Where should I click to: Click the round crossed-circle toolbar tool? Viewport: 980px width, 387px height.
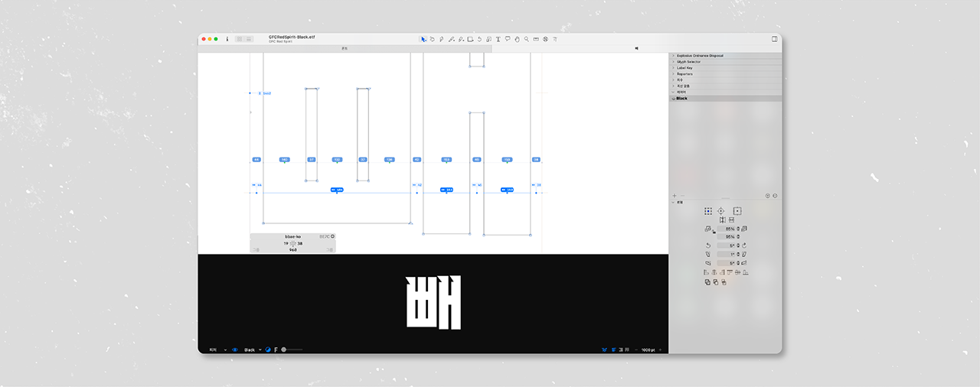pos(545,39)
